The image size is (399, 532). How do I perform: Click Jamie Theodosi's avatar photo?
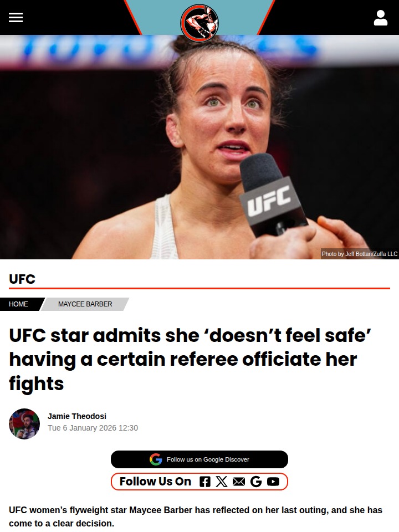(24, 424)
